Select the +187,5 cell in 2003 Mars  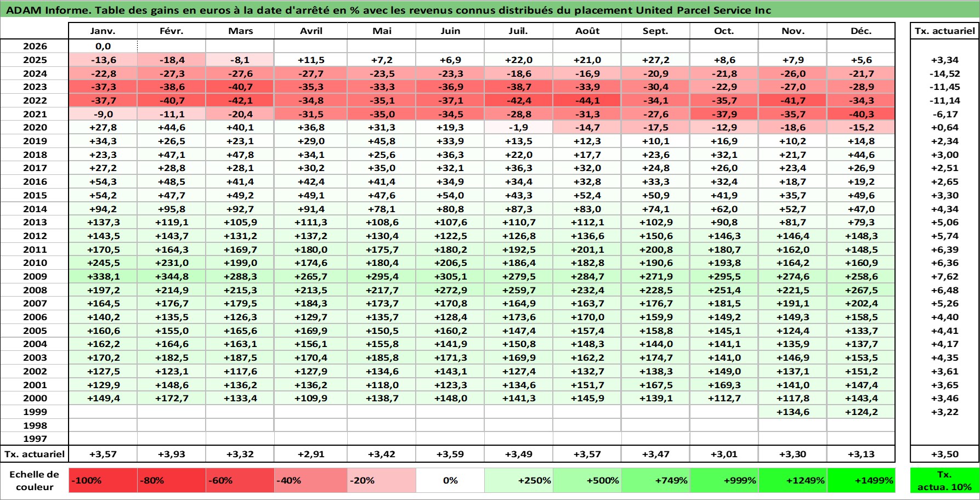[x=240, y=357]
